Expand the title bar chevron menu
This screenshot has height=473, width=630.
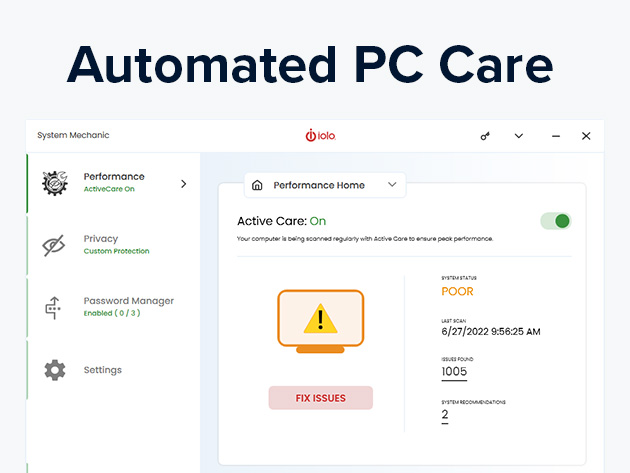pyautogui.click(x=519, y=136)
